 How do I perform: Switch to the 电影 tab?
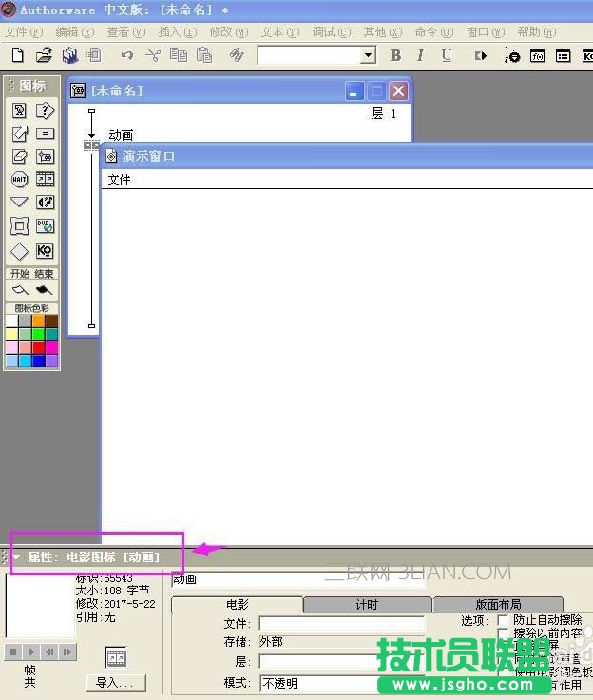coord(237,605)
